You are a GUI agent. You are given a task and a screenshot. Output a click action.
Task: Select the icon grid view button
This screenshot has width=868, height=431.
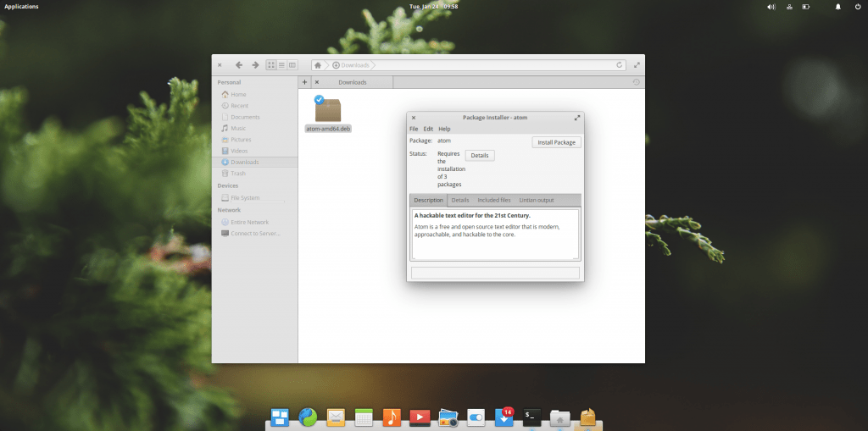[x=271, y=64]
